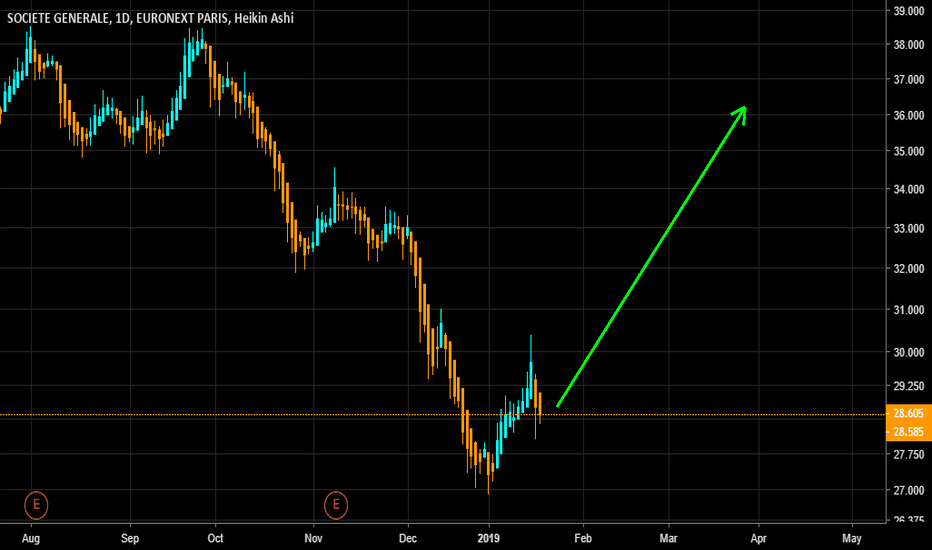Click the Aug label on time axis

[x=31, y=539]
